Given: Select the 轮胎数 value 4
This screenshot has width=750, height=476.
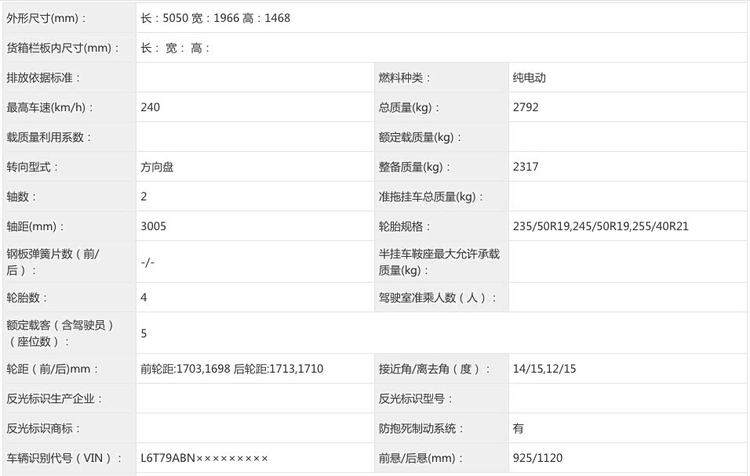Looking at the screenshot, I should click(x=145, y=298).
